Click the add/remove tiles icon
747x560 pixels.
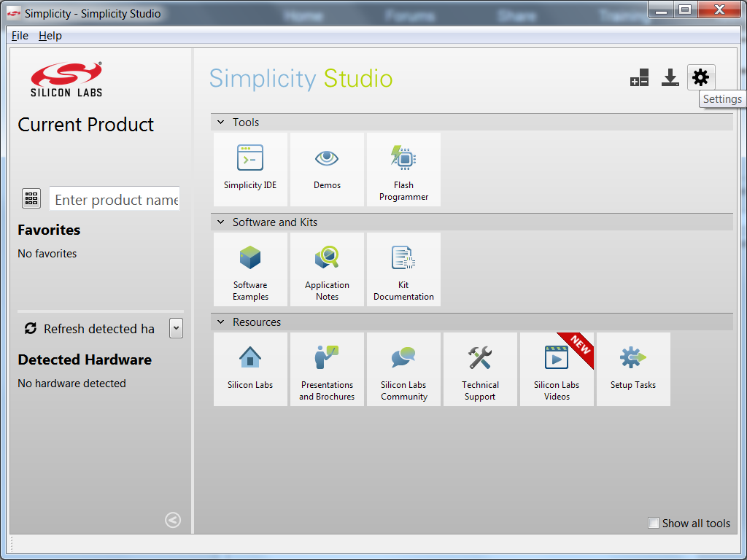pos(639,78)
